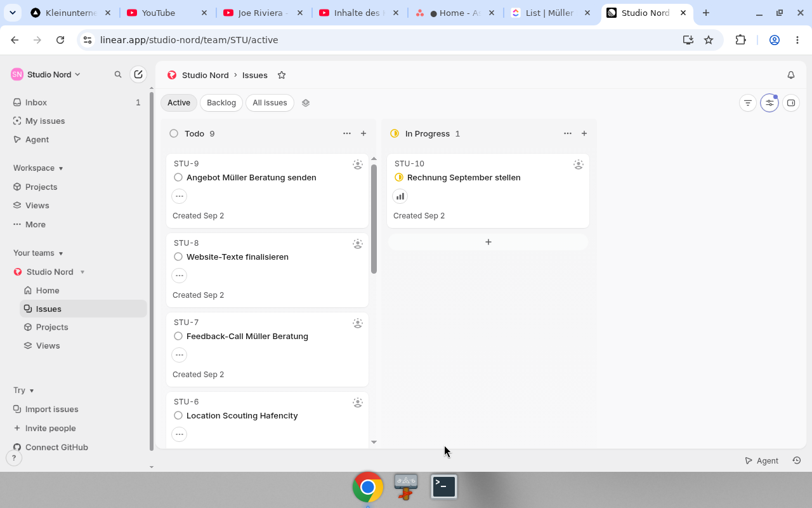Add an issue to In Progress column header
The width and height of the screenshot is (812, 508).
click(x=584, y=133)
